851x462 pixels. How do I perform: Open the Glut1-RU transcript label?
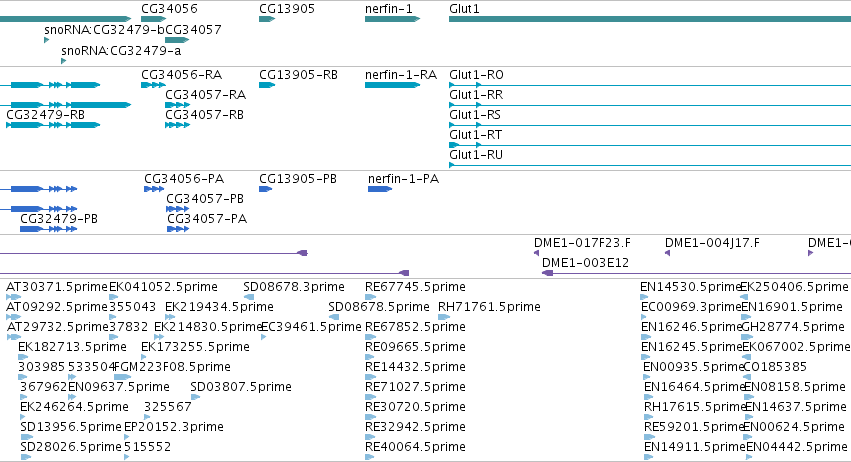click(x=476, y=155)
